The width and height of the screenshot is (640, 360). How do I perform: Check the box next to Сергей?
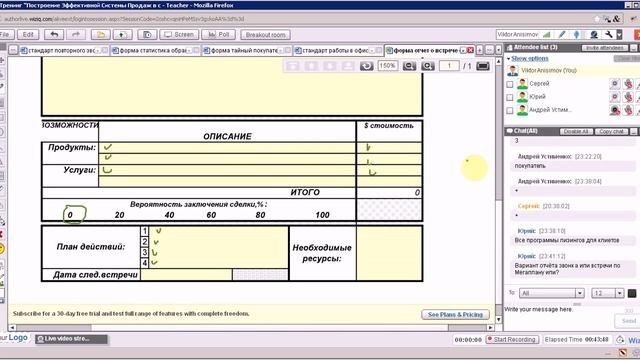pyautogui.click(x=509, y=84)
